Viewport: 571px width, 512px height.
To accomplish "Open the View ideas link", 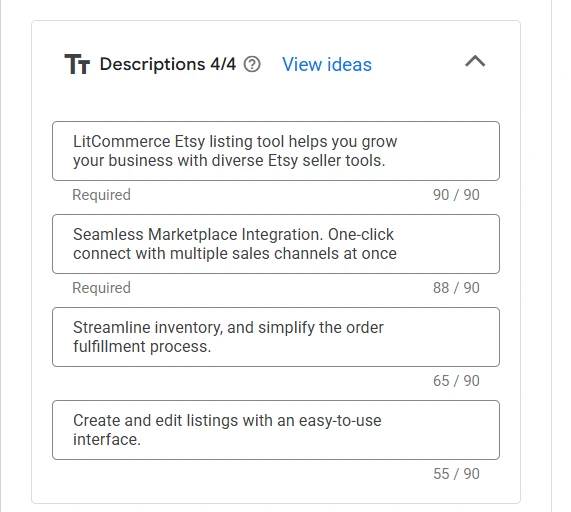I will coord(327,64).
